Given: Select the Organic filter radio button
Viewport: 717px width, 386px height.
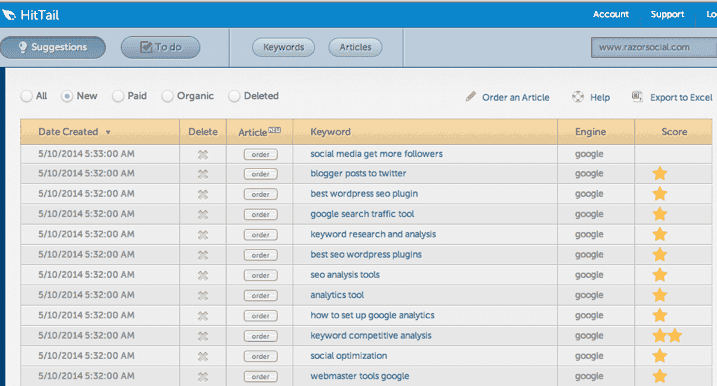Looking at the screenshot, I should click(x=167, y=96).
